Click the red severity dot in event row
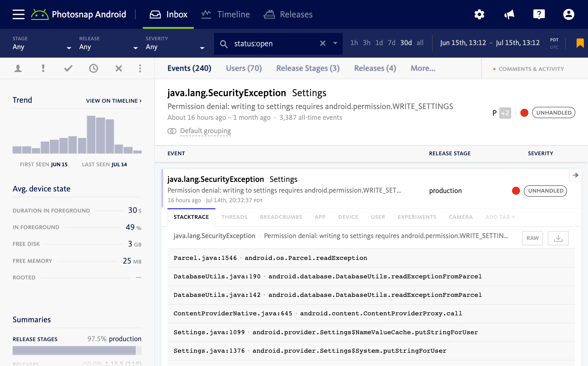Screen dimensions: 588x366 coord(516,191)
